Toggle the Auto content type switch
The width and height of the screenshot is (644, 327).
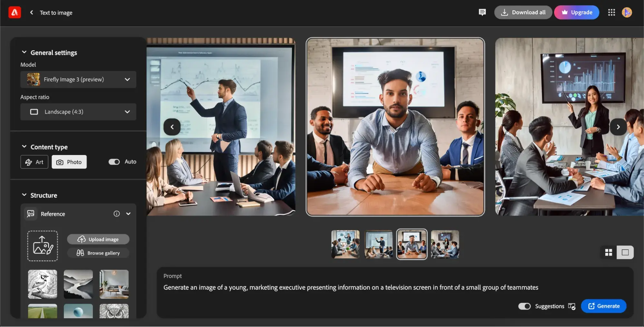[x=114, y=162]
